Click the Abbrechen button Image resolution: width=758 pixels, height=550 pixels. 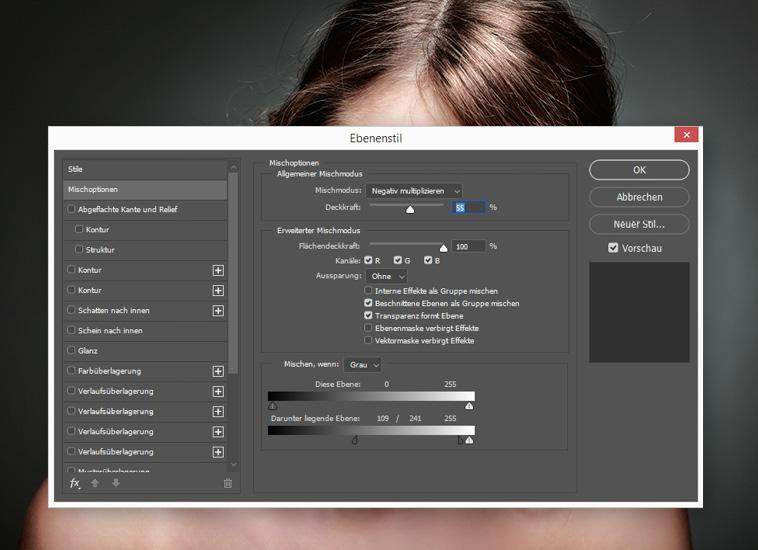point(639,197)
